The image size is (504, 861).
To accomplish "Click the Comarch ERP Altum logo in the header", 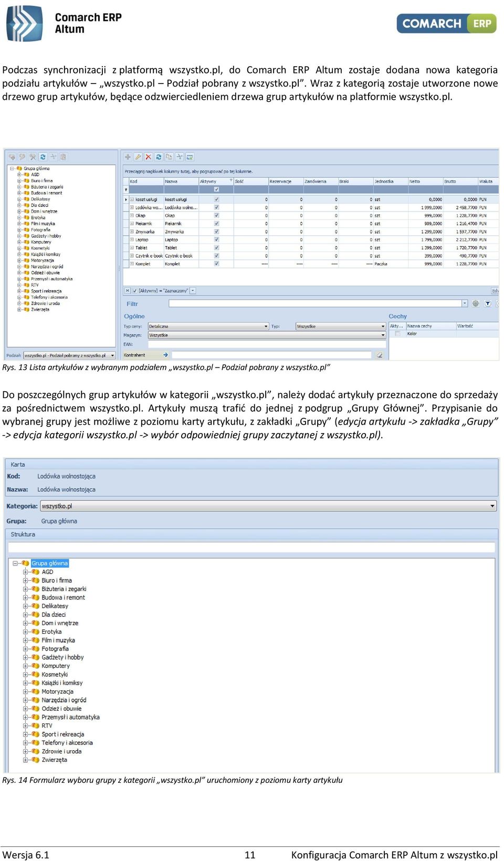I will pyautogui.click(x=64, y=24).
